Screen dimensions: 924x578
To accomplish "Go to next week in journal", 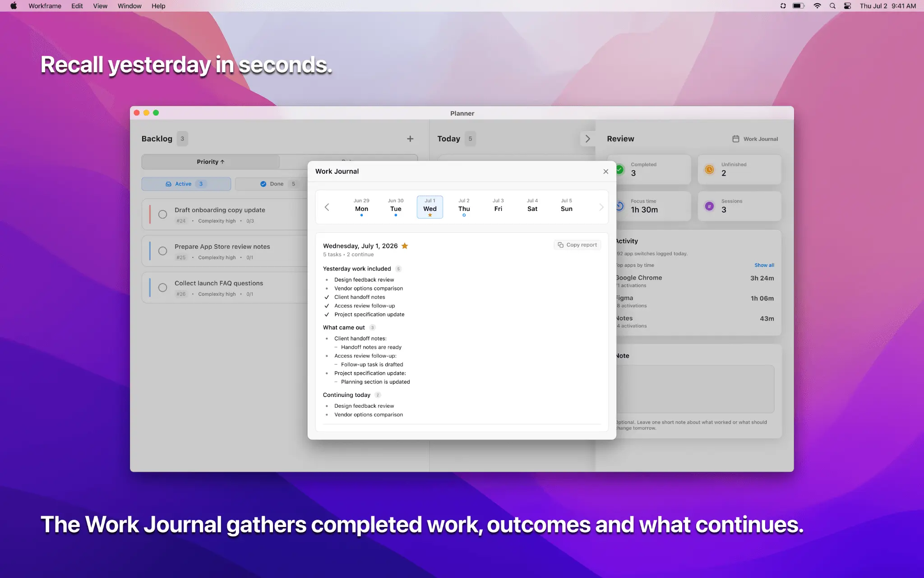I will (601, 207).
